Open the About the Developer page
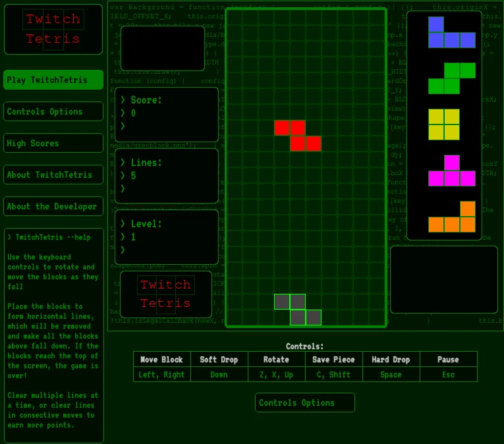Image resolution: width=504 pixels, height=444 pixels. (53, 206)
